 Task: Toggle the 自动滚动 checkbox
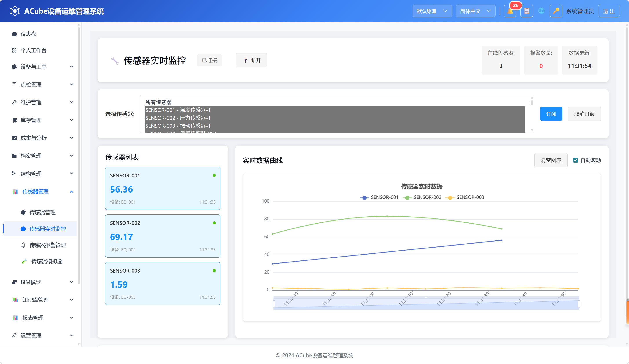(x=575, y=160)
